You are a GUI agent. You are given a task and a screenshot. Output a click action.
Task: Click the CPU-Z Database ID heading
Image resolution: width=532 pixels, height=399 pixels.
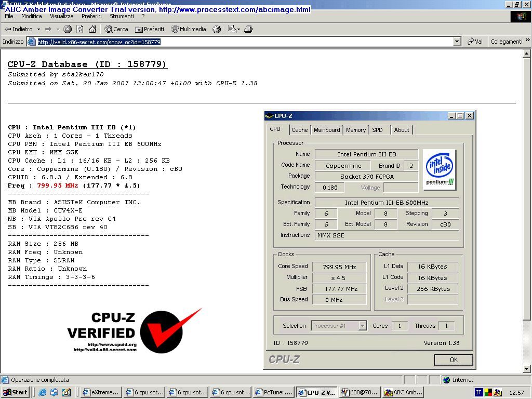tap(87, 64)
